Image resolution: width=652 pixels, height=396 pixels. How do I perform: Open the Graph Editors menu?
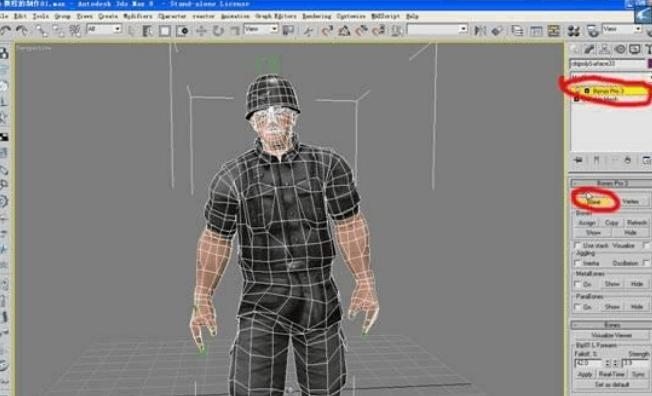click(x=276, y=16)
